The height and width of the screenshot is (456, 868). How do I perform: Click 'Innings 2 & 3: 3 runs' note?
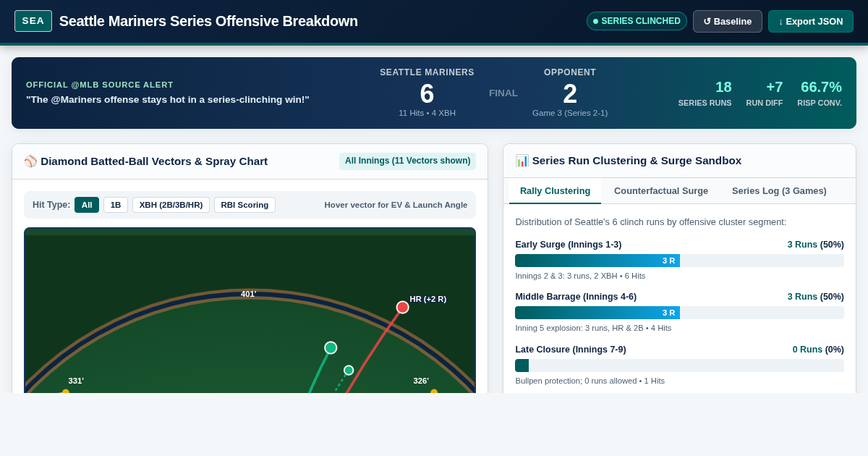(580, 276)
